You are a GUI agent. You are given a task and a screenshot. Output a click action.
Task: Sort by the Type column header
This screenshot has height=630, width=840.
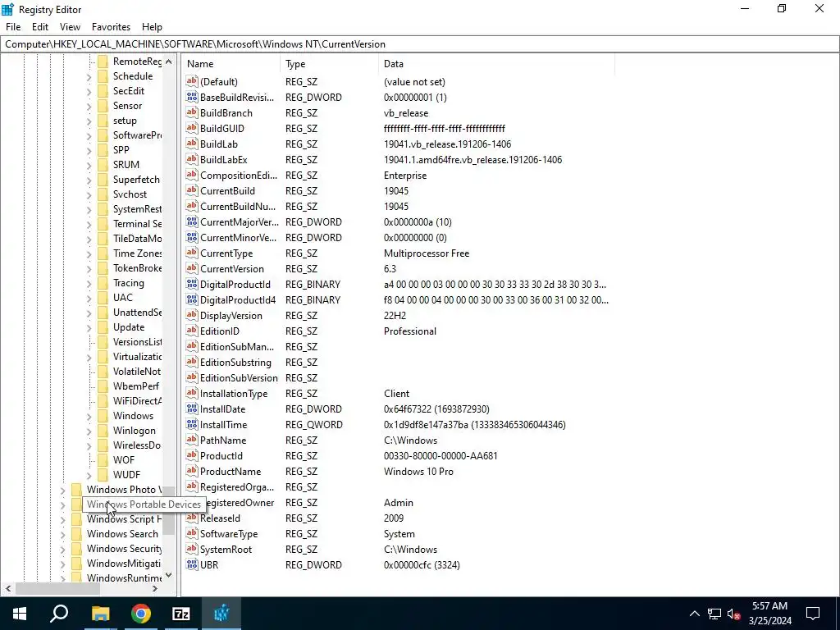coord(329,64)
